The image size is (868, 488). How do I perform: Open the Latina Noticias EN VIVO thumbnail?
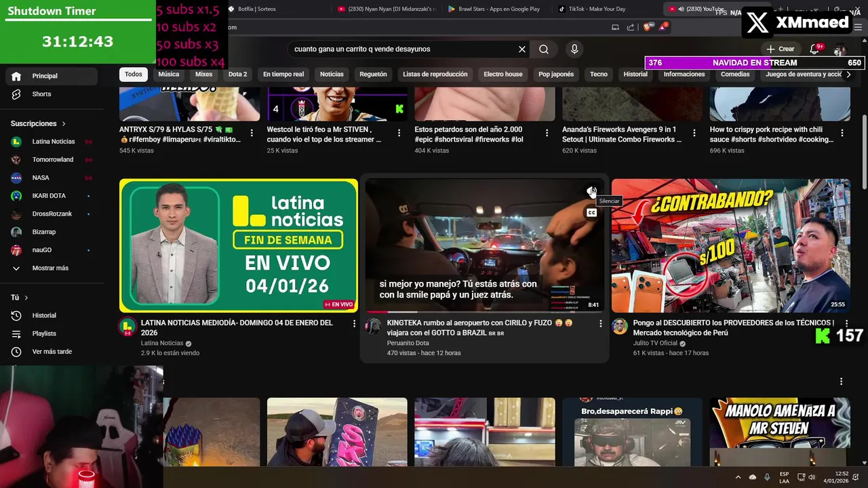pyautogui.click(x=239, y=245)
